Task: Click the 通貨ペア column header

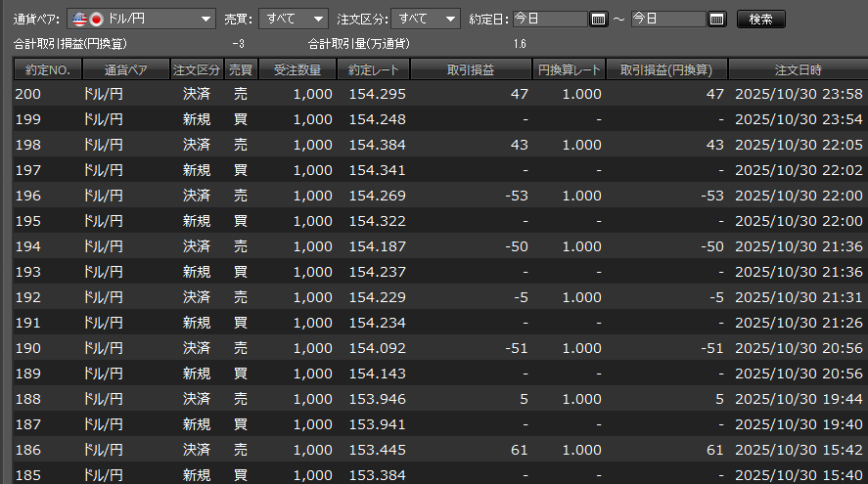Action: pos(124,69)
